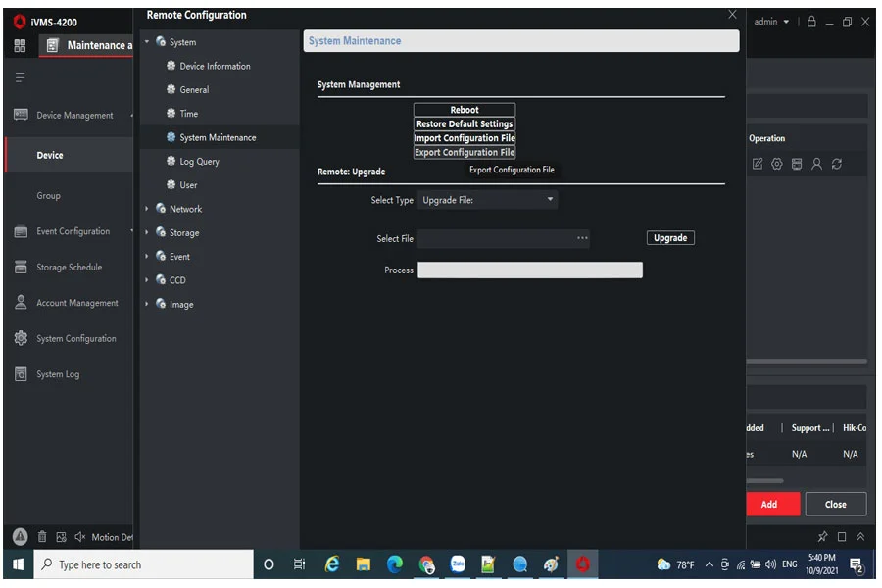Viewport: 882px width, 588px height.
Task: Click the red Add button
Action: point(773,505)
